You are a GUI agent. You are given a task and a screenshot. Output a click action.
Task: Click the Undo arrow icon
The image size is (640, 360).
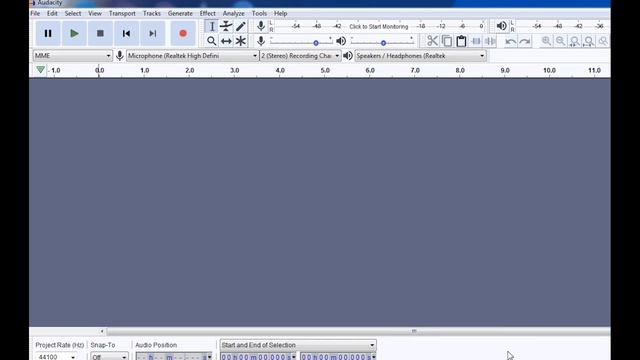click(x=510, y=41)
